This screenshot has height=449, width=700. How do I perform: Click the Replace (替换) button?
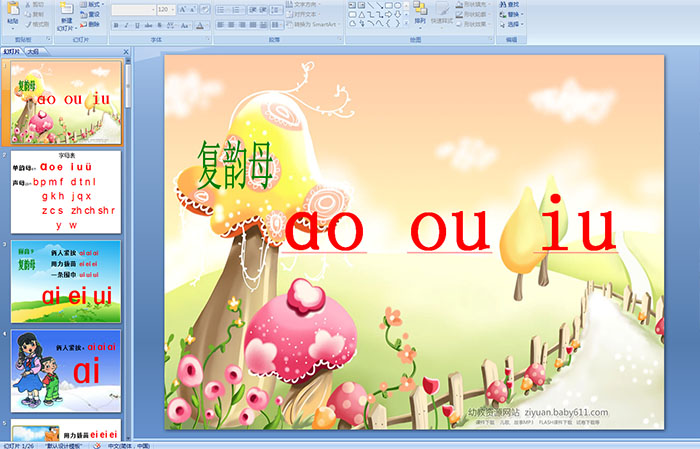(x=513, y=15)
